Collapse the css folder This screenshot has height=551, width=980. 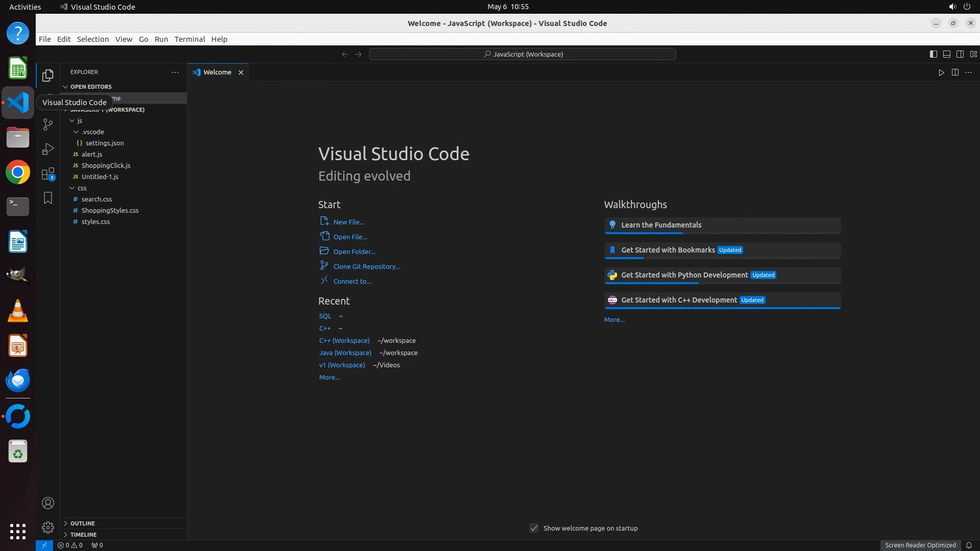(x=82, y=188)
